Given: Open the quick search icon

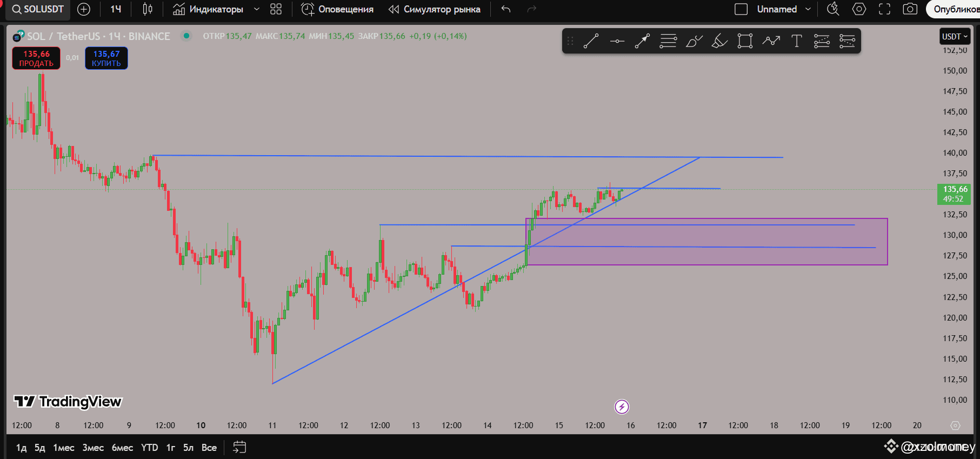Looking at the screenshot, I should coord(833,9).
